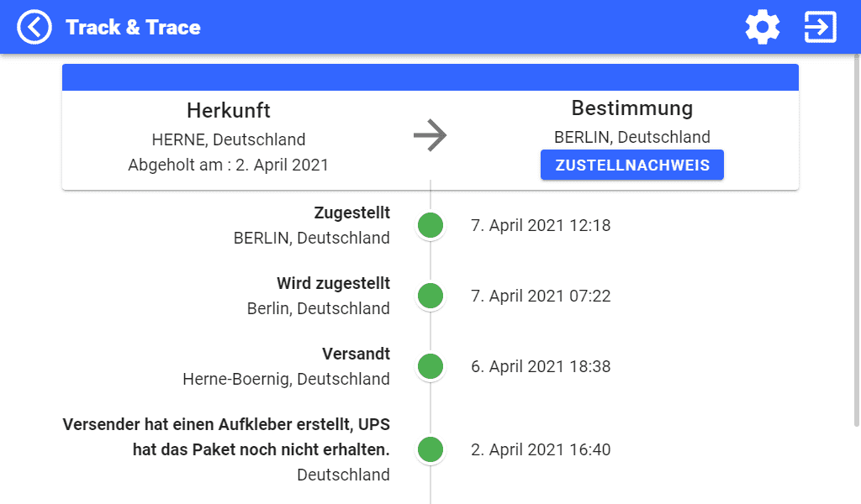Click the blue card header bar

point(430,77)
